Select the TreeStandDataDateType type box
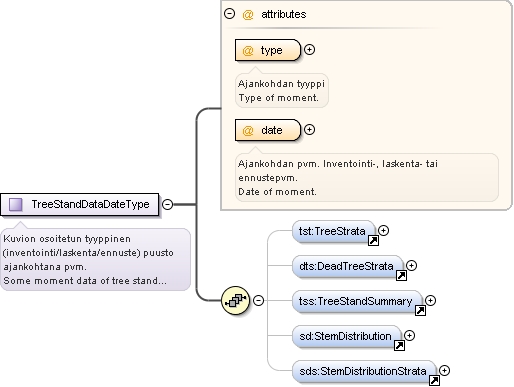514x387 pixels. pyautogui.click(x=80, y=204)
